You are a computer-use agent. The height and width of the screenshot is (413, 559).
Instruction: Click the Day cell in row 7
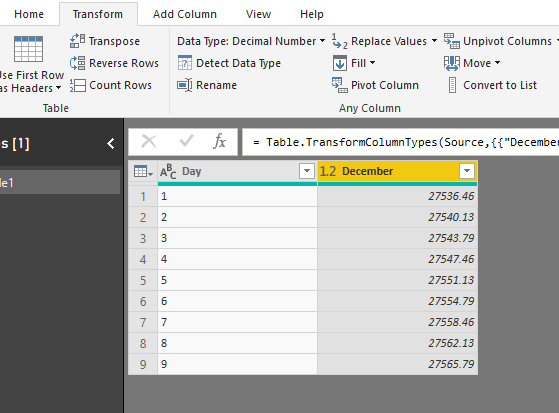click(x=237, y=322)
